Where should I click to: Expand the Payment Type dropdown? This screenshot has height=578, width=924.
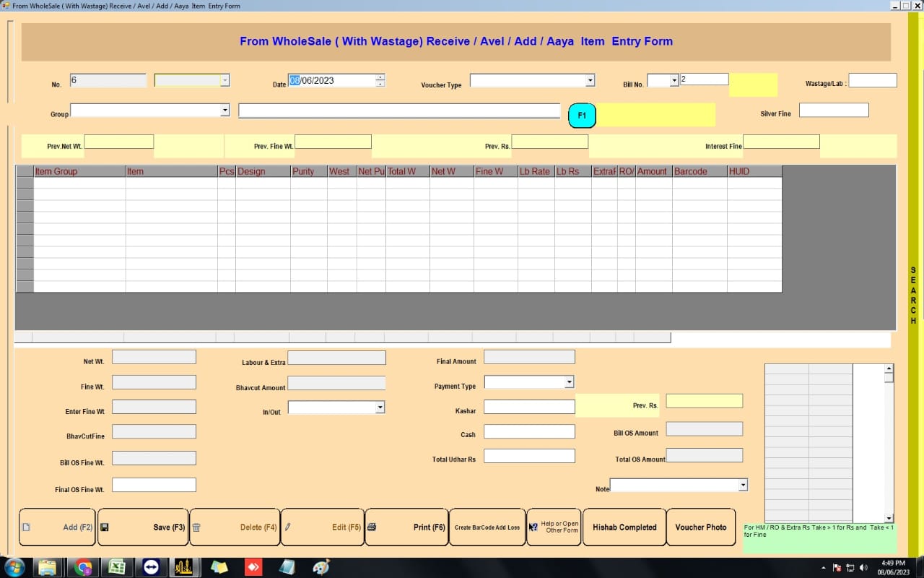tap(569, 381)
